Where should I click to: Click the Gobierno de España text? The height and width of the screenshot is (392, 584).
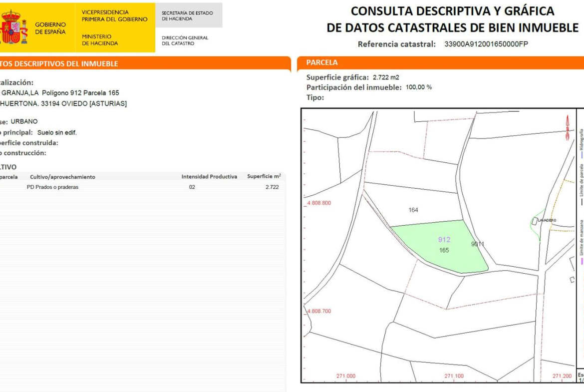point(50,28)
